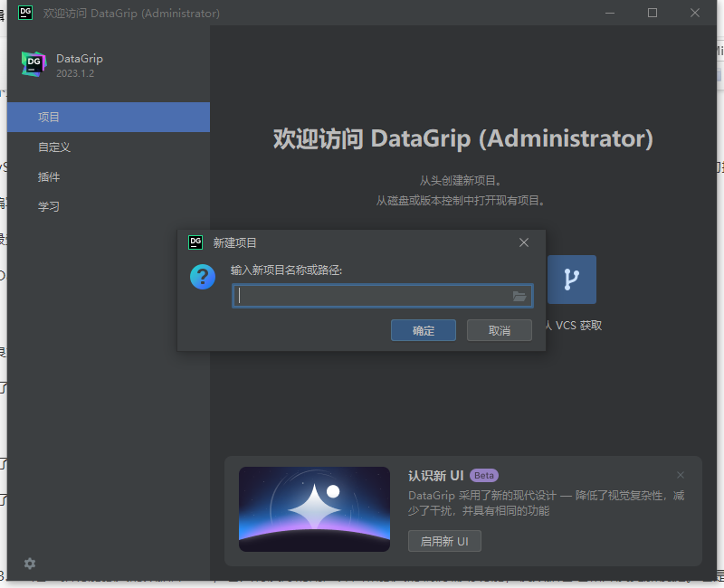Click the folder browse icon in path field
The image size is (724, 588).
pos(519,297)
